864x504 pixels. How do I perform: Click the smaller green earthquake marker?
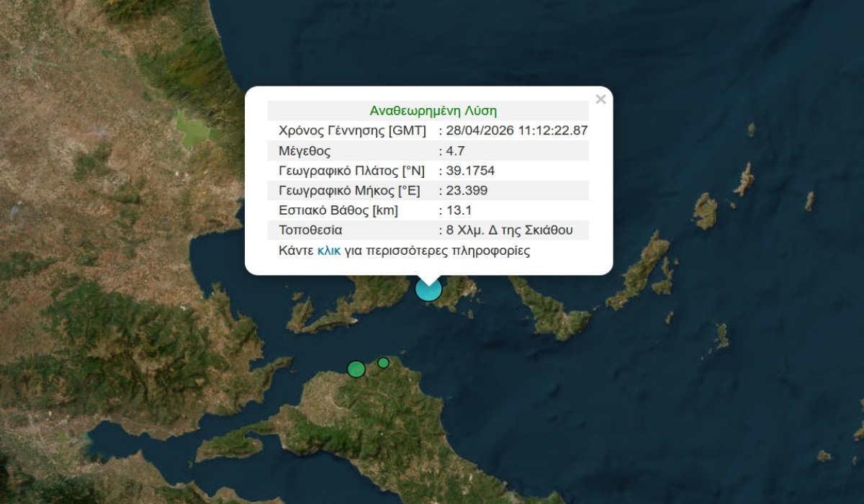click(384, 362)
